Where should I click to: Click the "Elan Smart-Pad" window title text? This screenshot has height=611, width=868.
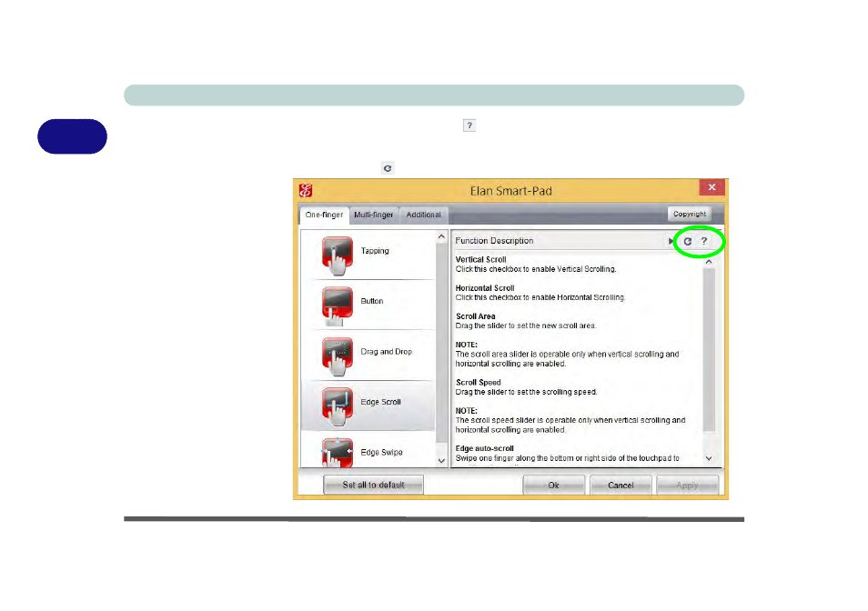[x=511, y=191]
